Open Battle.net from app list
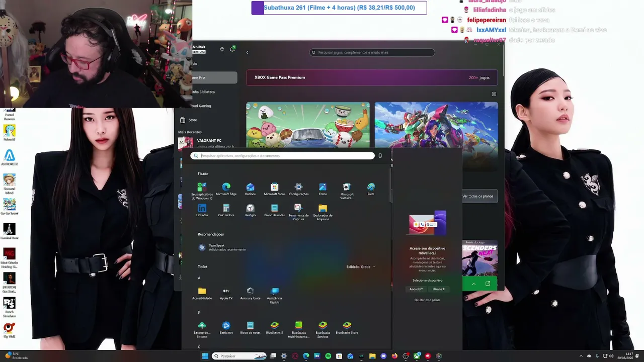The image size is (644, 362). coord(226,328)
